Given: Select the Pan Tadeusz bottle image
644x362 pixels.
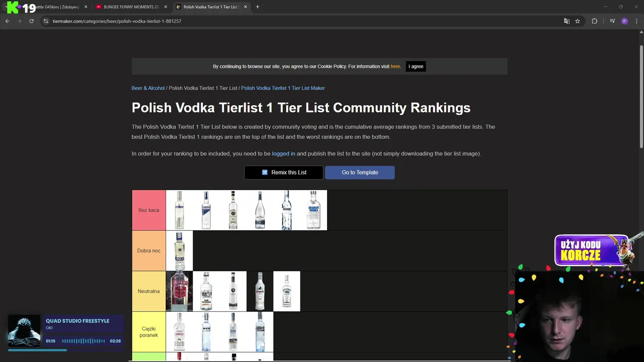Looking at the screenshot, I should 206,291.
